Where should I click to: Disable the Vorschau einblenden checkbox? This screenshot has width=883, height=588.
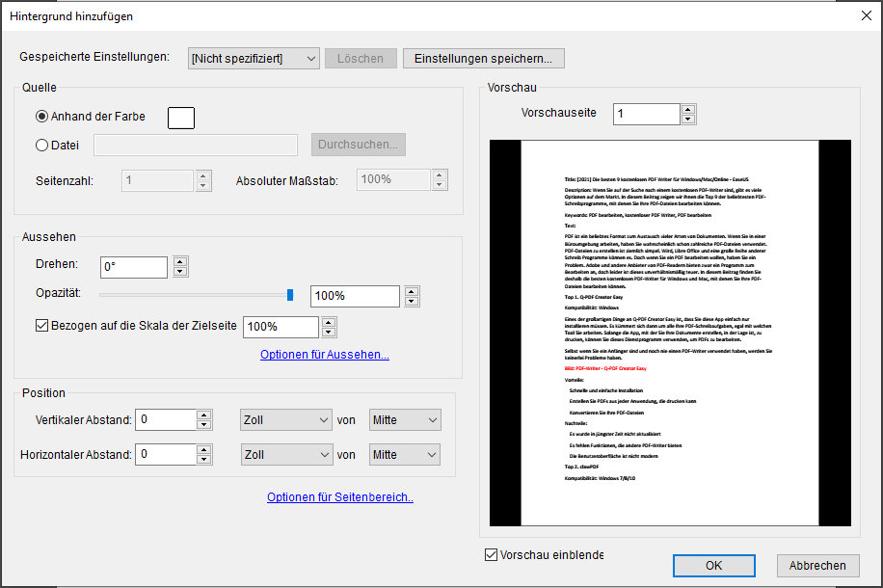(x=490, y=554)
